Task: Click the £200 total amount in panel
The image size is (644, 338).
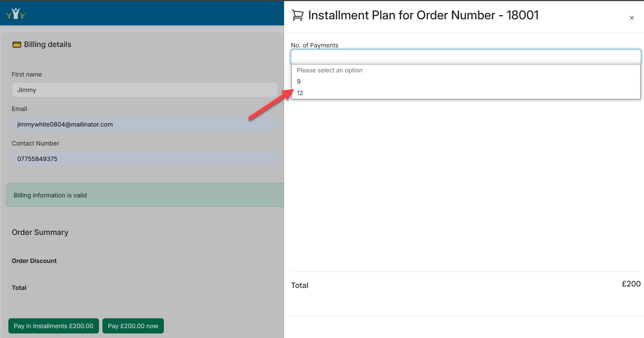Action: 631,284
